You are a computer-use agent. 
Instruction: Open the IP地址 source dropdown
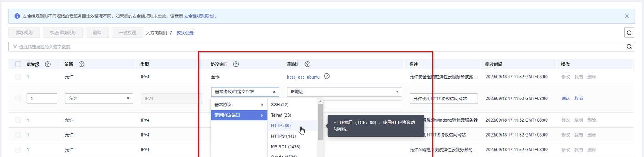(344, 91)
